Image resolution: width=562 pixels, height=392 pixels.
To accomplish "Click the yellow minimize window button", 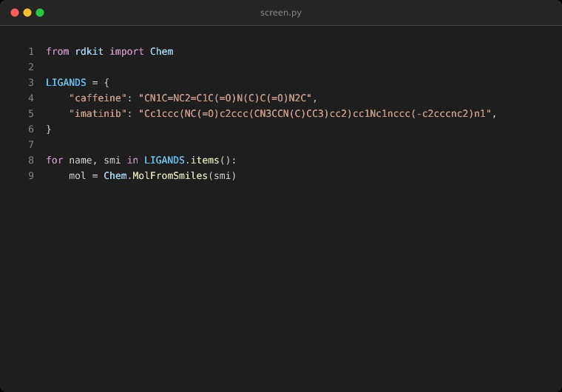I will (x=27, y=13).
